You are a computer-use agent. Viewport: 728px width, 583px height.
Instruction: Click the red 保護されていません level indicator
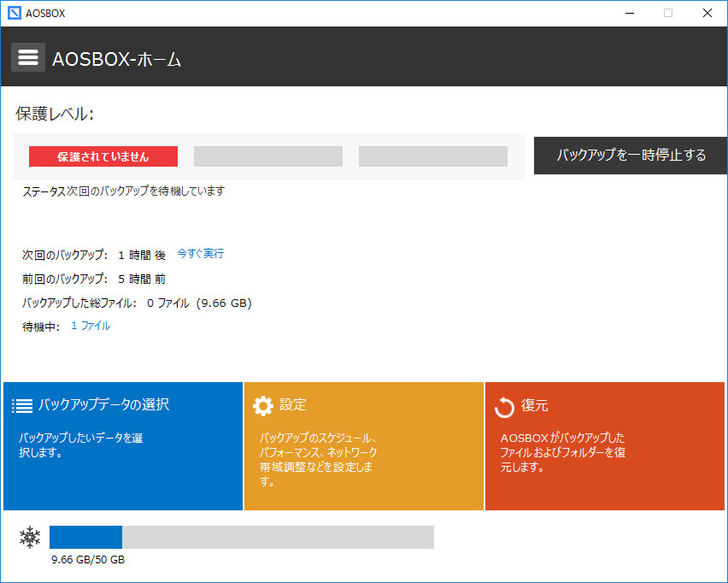pos(103,156)
